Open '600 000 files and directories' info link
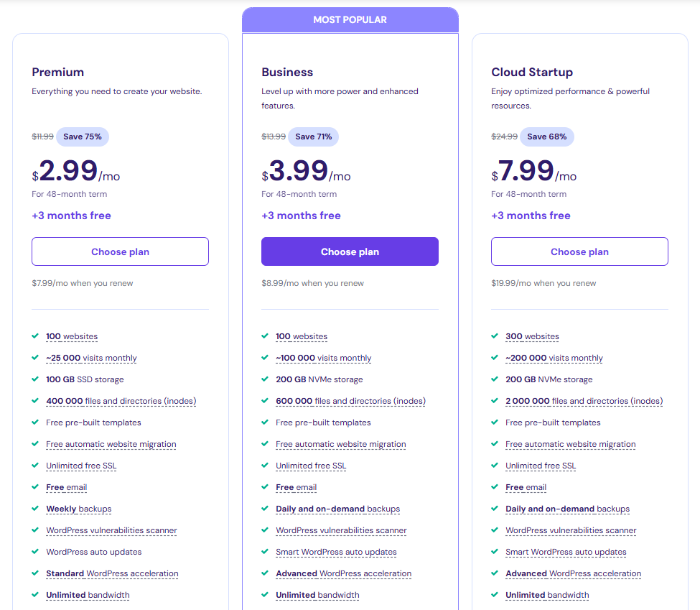This screenshot has height=610, width=700. pos(351,401)
